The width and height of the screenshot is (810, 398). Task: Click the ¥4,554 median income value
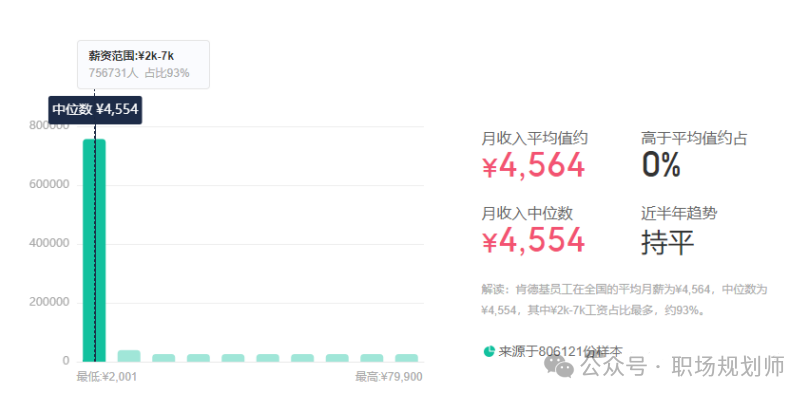coord(533,240)
